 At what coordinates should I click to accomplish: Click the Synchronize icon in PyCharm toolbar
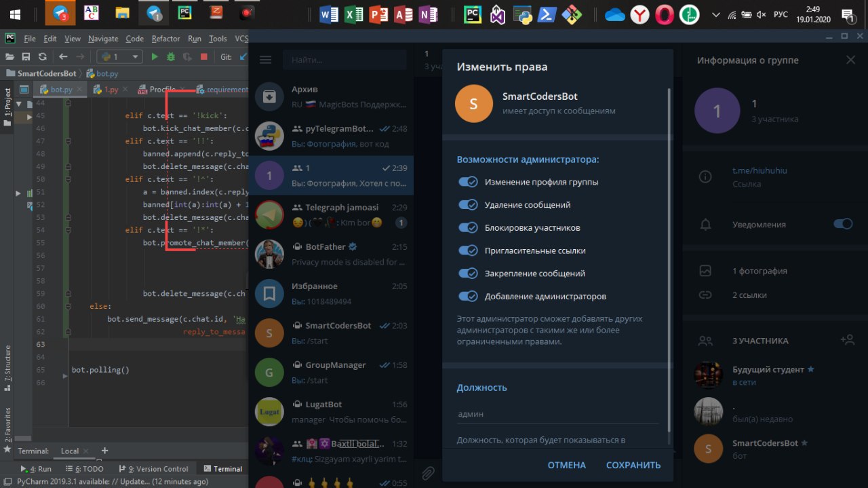42,57
